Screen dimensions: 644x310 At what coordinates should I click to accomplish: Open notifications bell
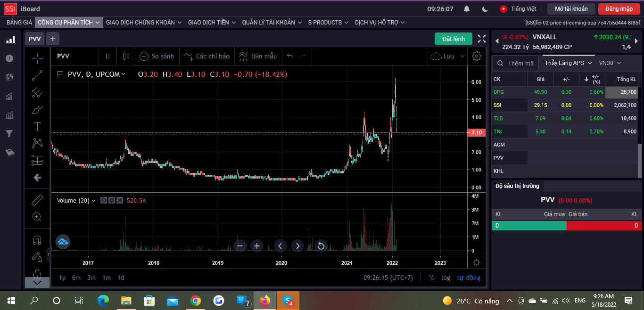tap(467, 9)
